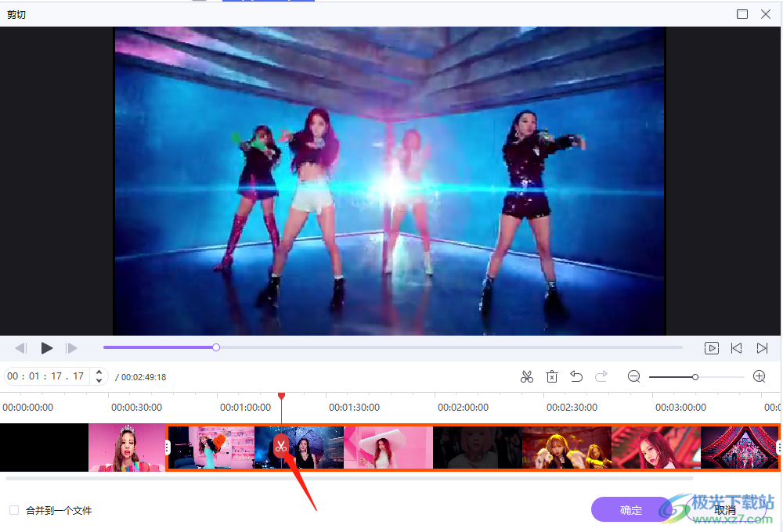Viewport: 783px width, 532px height.
Task: Click the red playhead marker on ruler
Action: pyautogui.click(x=282, y=396)
